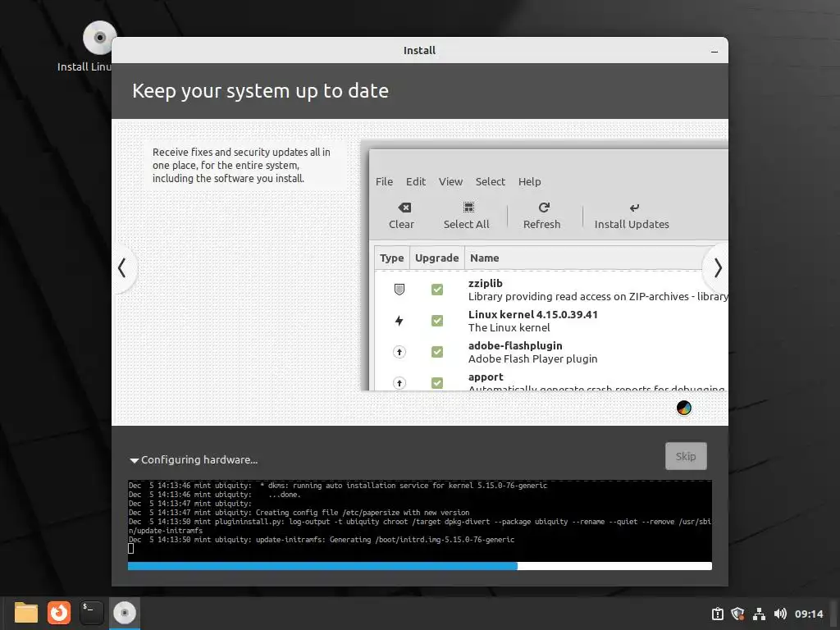This screenshot has height=630, width=840.
Task: Click the installation progress bar
Action: coord(419,566)
